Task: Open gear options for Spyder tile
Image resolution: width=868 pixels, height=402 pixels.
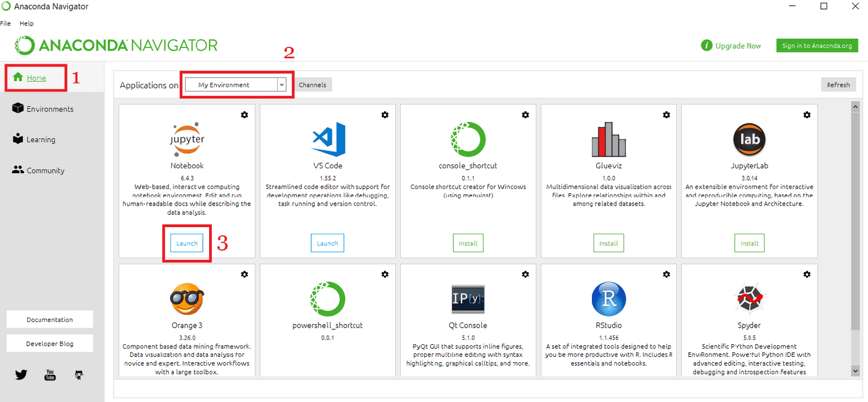Action: coord(807,275)
